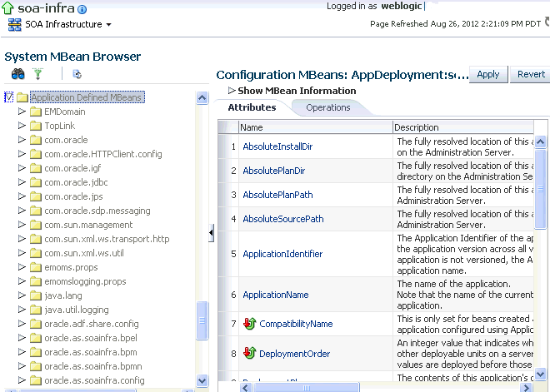Expand the com.oracle tree node
Image resolution: width=550 pixels, height=392 pixels.
click(22, 140)
